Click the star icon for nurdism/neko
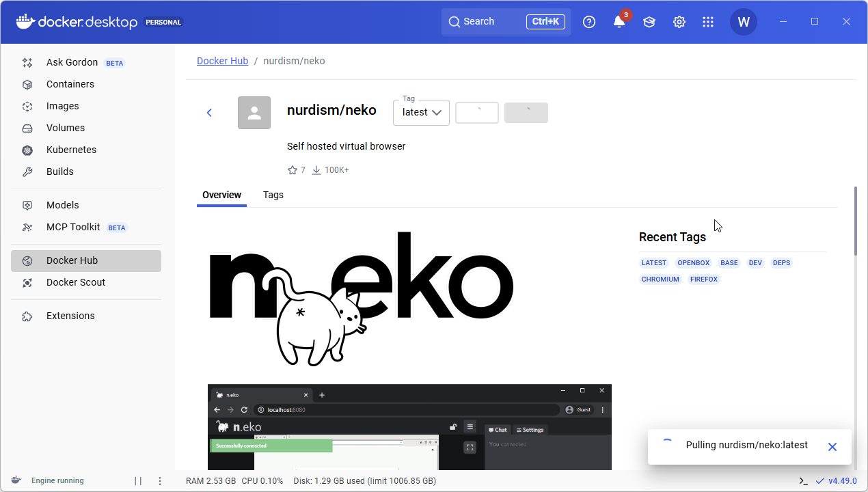868x492 pixels. point(293,170)
